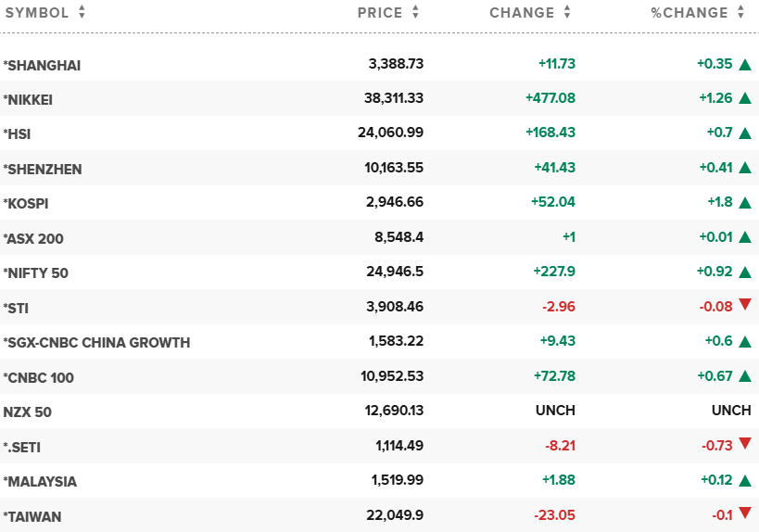Select the *HSI symbol link
Image resolution: width=759 pixels, height=532 pixels.
pos(17,133)
